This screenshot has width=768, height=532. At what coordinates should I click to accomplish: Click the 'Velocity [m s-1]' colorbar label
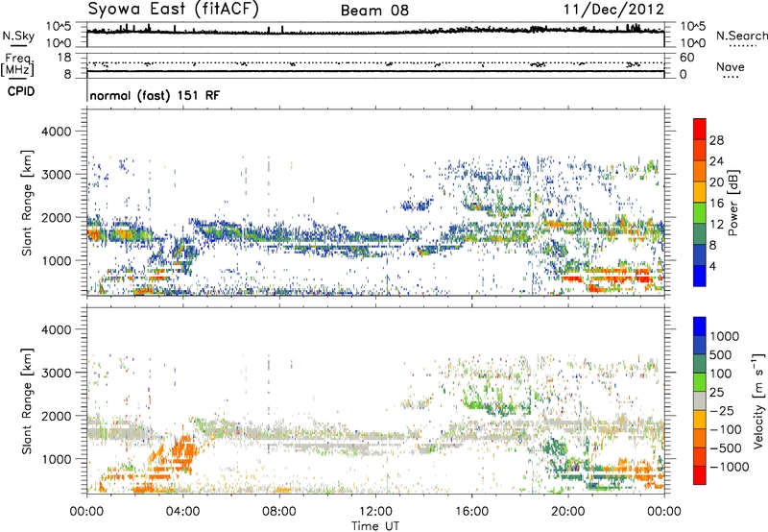758,400
